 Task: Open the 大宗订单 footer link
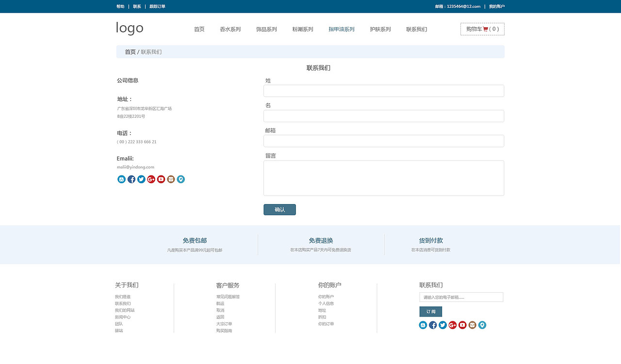pos(224,324)
